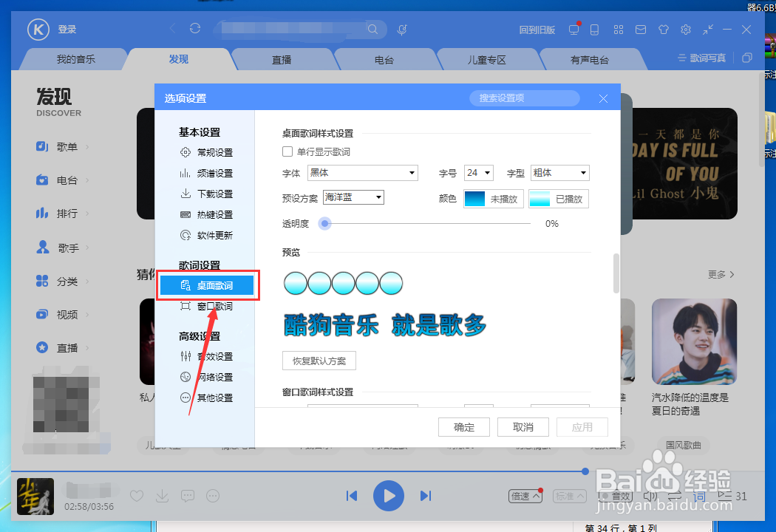Open the message envelope icon at top right
The height and width of the screenshot is (532, 776).
click(641, 30)
